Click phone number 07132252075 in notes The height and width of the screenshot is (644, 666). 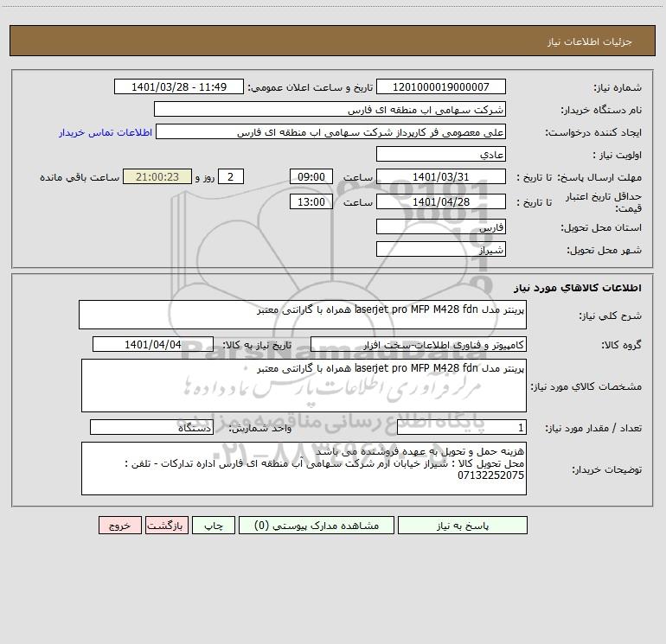pos(490,475)
